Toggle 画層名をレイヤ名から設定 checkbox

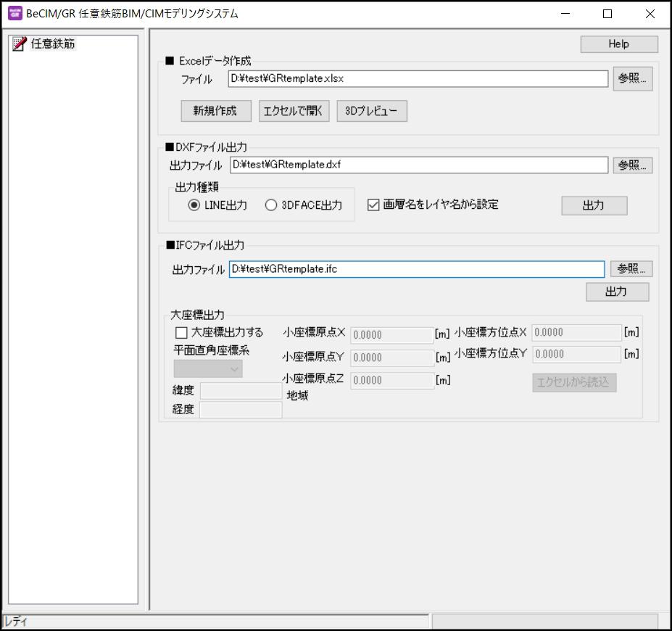374,205
